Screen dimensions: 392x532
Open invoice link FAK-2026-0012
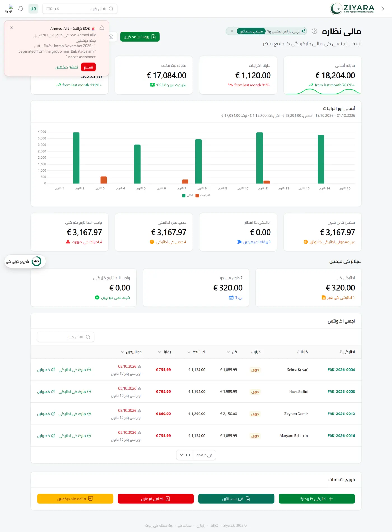341,414
